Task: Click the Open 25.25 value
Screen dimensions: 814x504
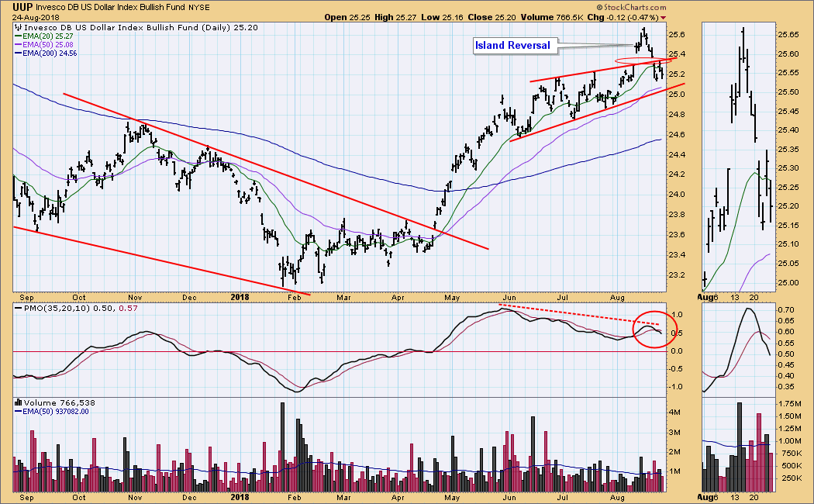Action: [348, 17]
